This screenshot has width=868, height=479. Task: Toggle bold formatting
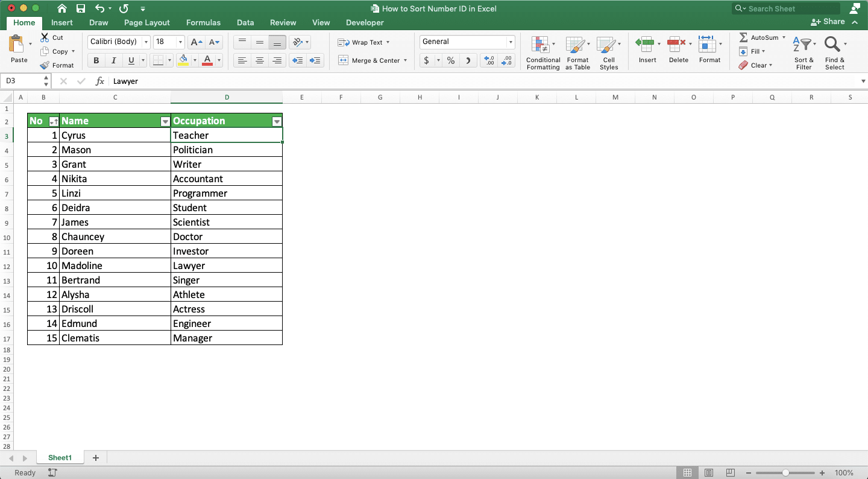click(x=96, y=60)
